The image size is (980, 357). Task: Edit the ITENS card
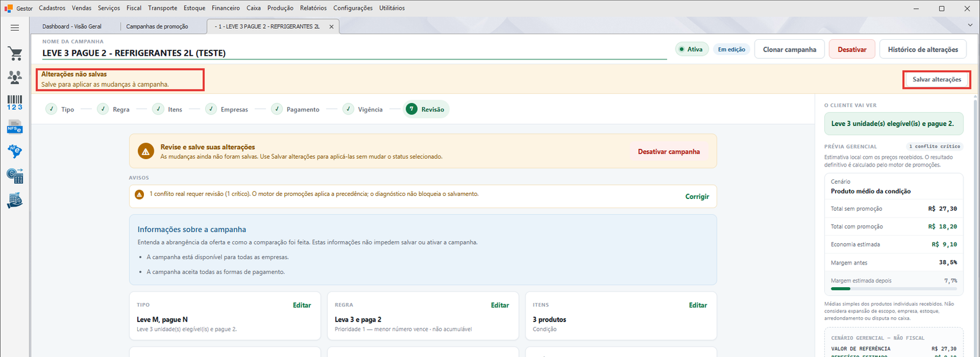tap(698, 305)
